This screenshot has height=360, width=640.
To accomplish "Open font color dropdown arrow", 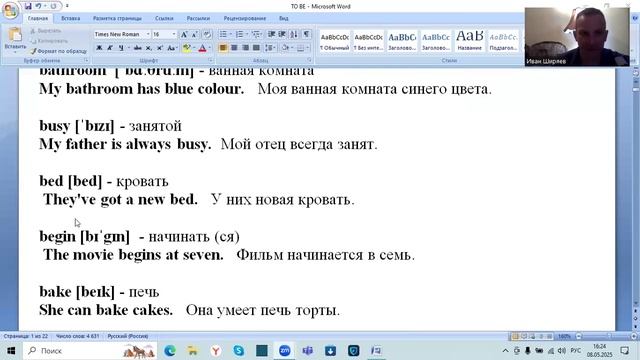I will coord(209,48).
